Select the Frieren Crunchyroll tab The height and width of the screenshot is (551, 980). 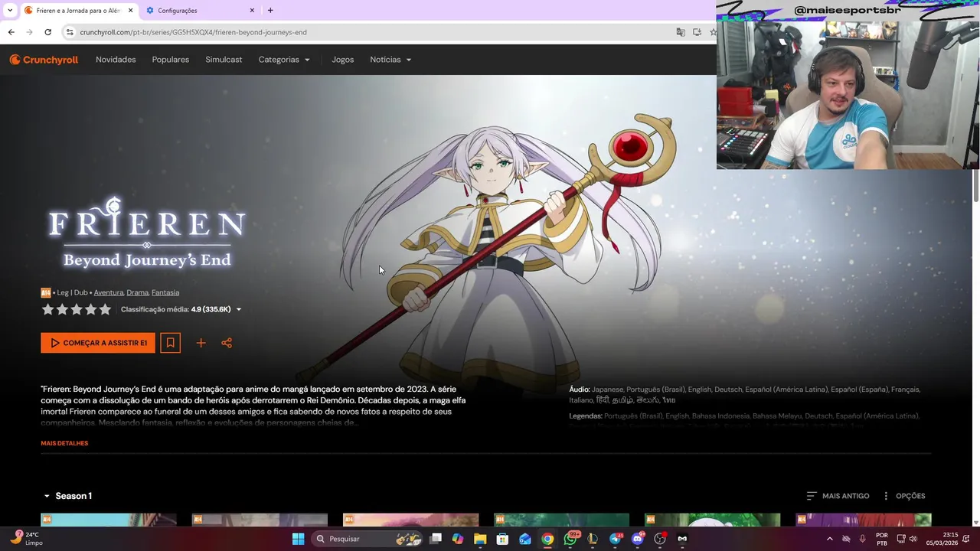coord(79,11)
